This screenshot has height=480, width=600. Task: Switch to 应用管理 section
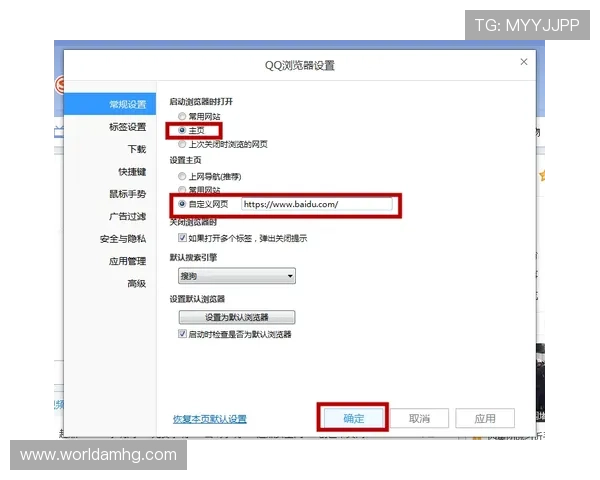(127, 261)
